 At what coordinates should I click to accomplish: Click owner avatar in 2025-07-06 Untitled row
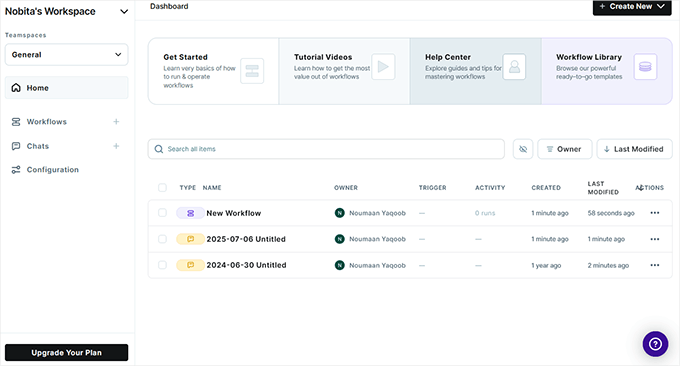point(340,239)
